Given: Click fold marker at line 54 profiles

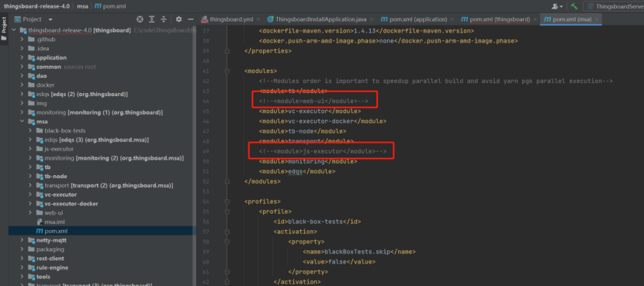Looking at the screenshot, I should coord(227,202).
